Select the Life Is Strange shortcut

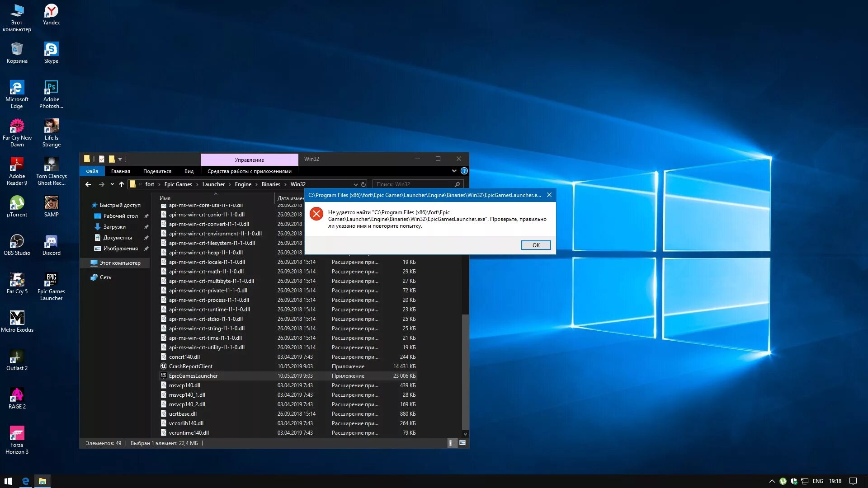coord(51,133)
